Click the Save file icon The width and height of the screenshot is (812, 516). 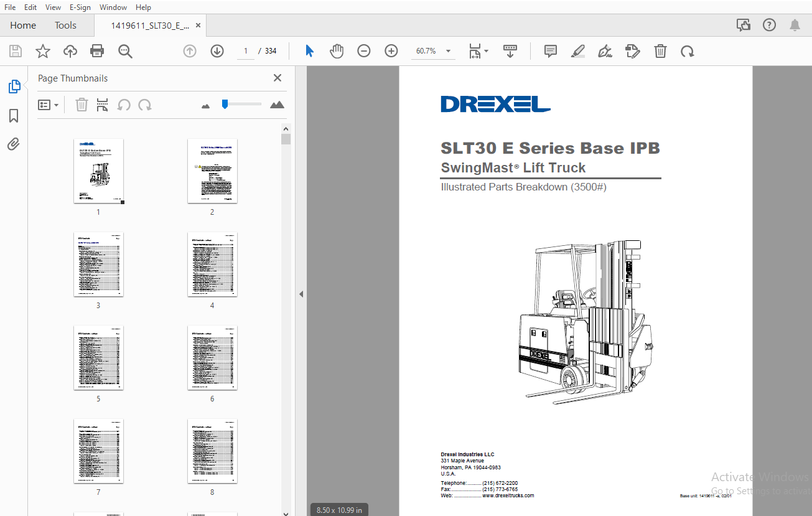[x=16, y=51]
